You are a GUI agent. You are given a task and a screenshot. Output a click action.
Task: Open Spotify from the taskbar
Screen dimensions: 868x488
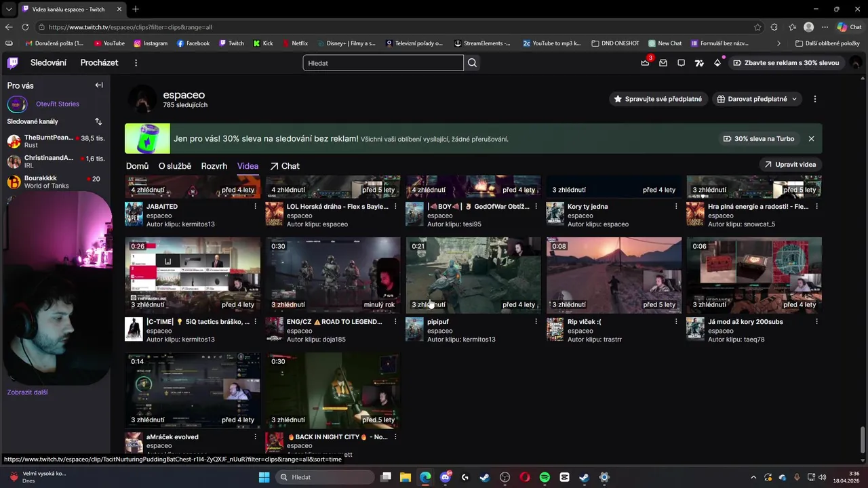point(545,477)
